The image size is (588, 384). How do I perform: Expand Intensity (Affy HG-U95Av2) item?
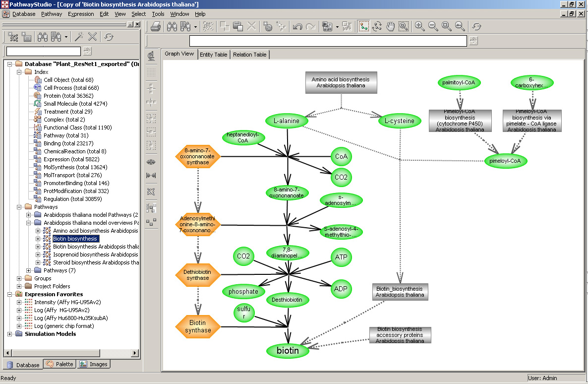tap(19, 302)
